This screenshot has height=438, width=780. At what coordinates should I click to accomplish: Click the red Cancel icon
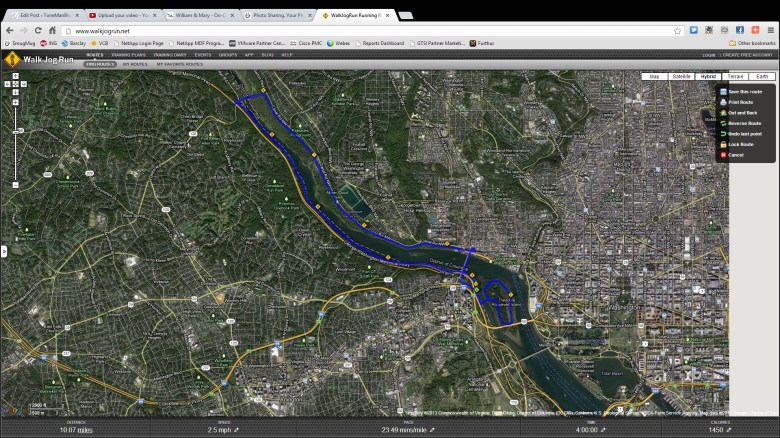click(723, 155)
